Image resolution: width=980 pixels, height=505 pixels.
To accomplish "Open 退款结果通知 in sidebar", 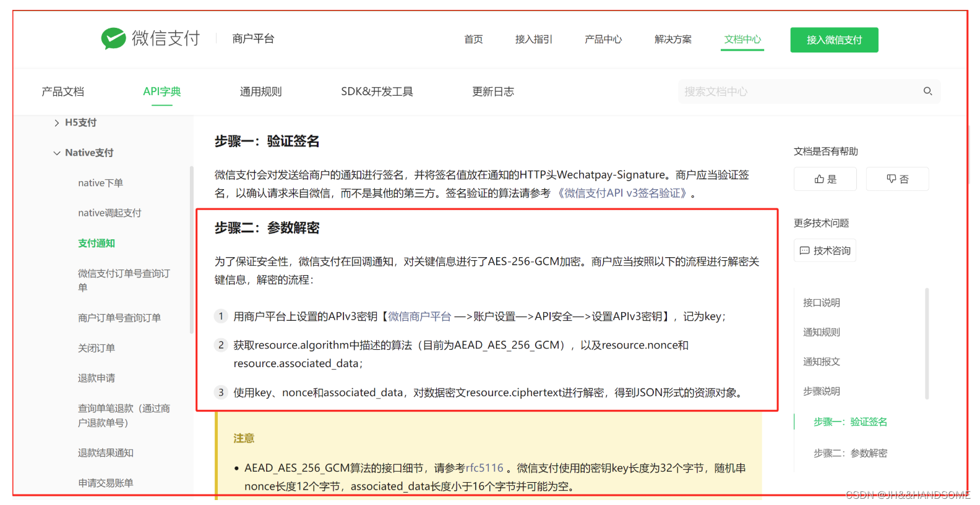I will coord(106,452).
